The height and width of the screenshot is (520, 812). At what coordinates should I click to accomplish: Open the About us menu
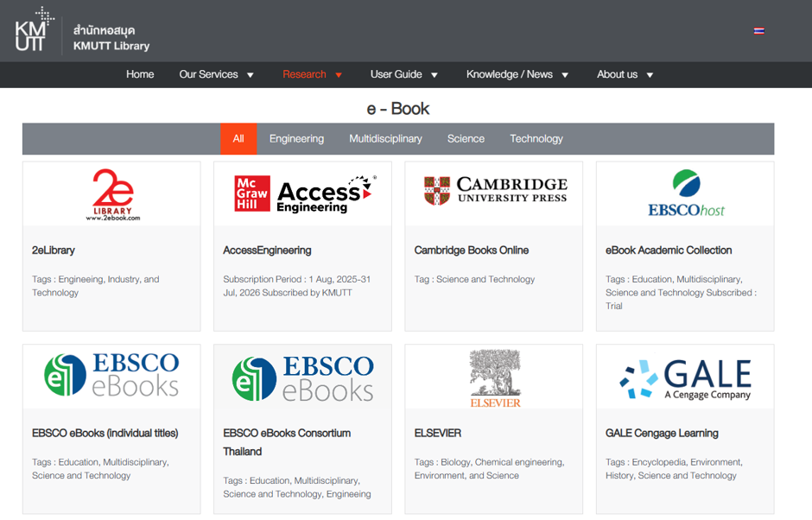pyautogui.click(x=617, y=74)
